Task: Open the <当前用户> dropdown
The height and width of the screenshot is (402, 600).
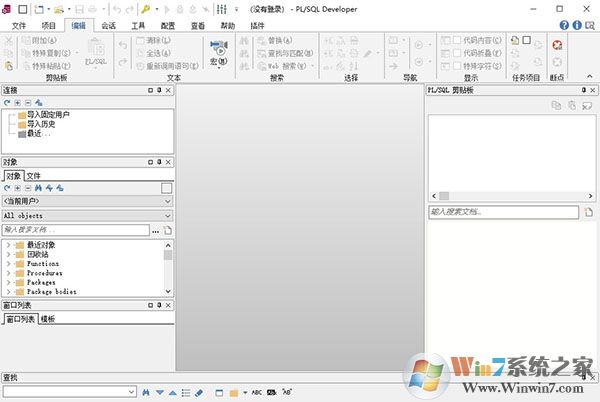Action: (x=87, y=201)
